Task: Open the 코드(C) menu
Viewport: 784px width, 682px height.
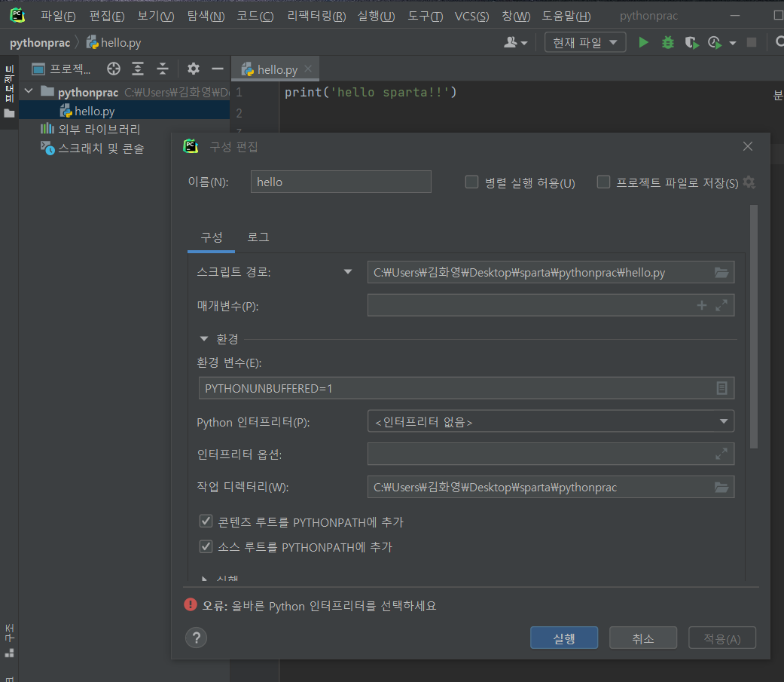Action: click(x=255, y=16)
